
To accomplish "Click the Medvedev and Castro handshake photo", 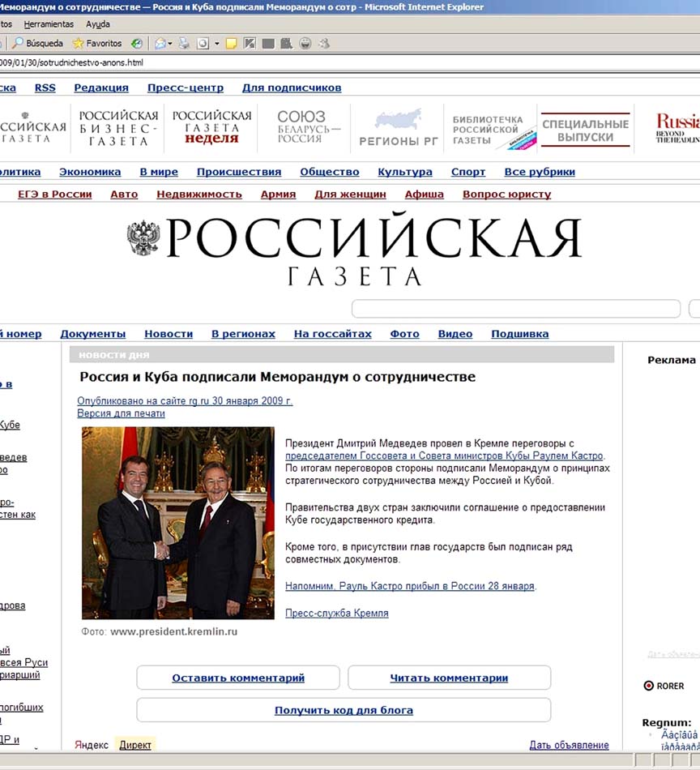I will pos(178,523).
